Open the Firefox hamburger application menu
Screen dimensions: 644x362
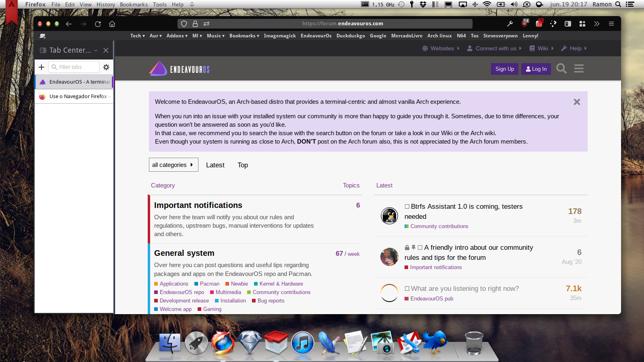[611, 24]
